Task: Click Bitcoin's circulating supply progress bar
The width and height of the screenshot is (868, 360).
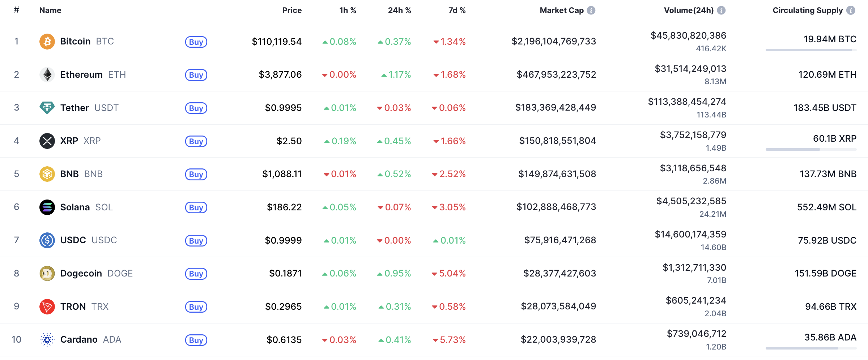Action: [811, 50]
